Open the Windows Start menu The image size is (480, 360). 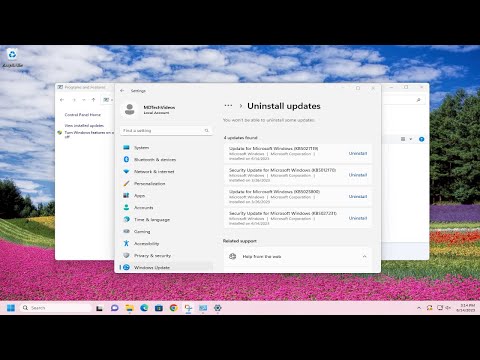pos(11,308)
